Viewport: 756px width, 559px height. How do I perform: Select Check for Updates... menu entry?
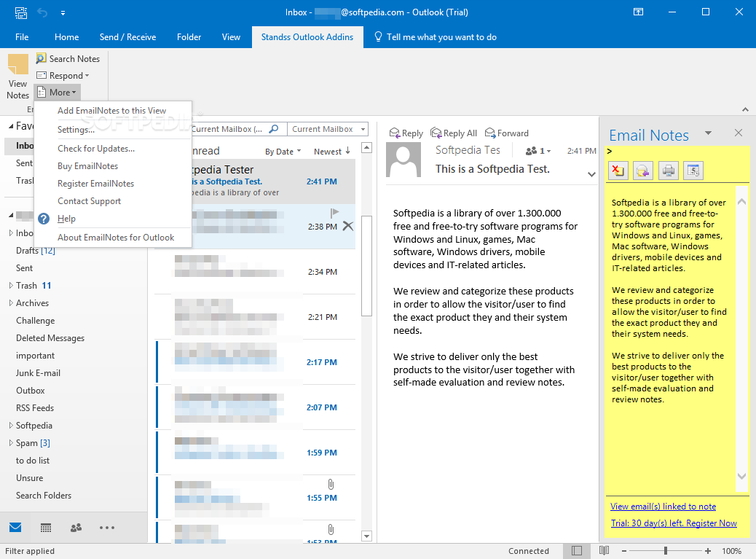(96, 149)
